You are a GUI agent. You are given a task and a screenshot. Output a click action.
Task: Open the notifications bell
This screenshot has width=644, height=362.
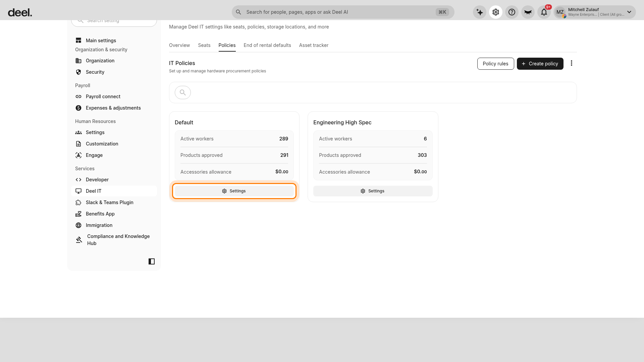(x=544, y=12)
